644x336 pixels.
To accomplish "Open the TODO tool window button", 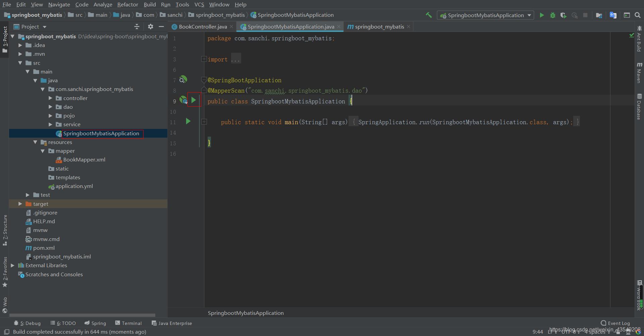I will coord(63,323).
